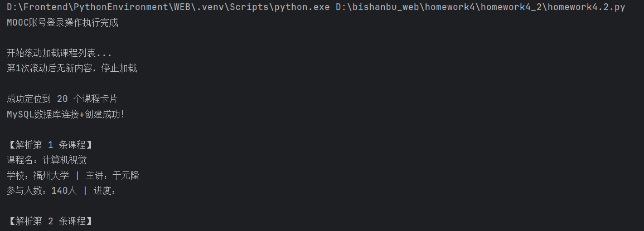Click the MOOC账号登录操作执行完成 output line

pos(62,23)
